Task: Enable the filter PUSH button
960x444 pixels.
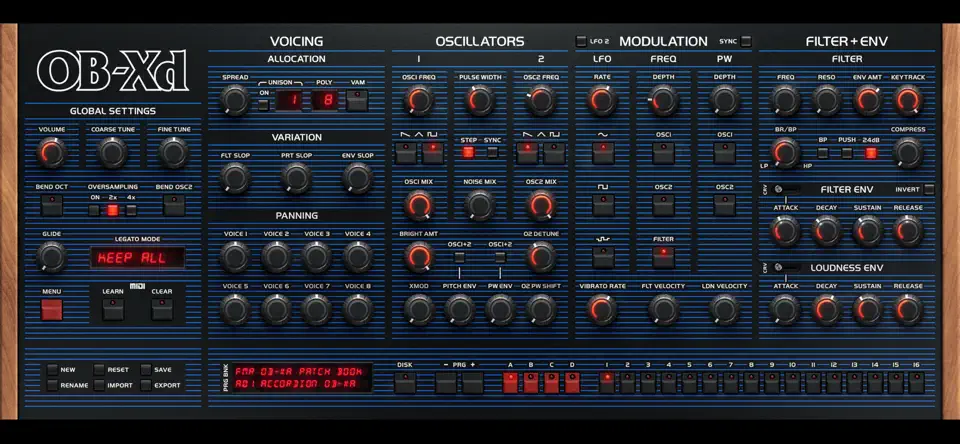Action: click(847, 152)
